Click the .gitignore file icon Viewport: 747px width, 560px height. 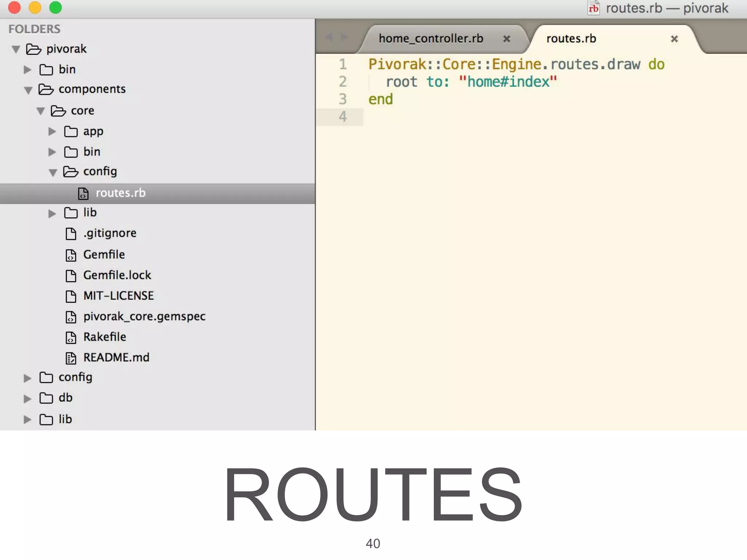(x=71, y=234)
